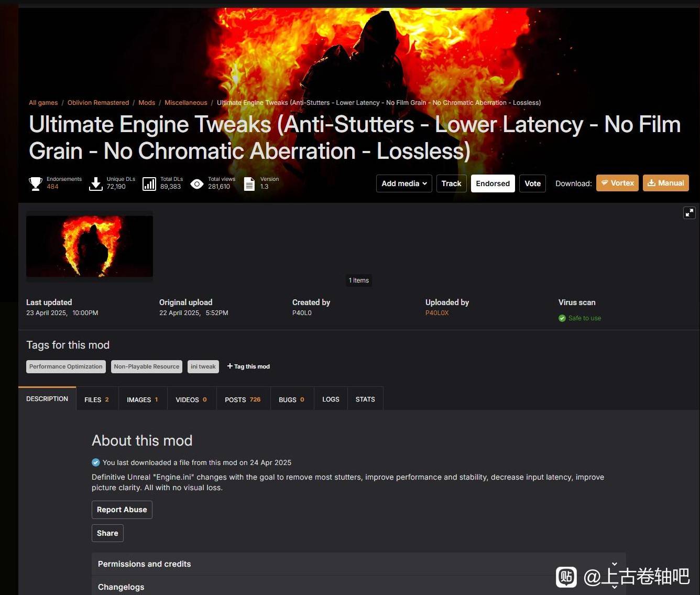The height and width of the screenshot is (595, 700).
Task: Click the Report Abuse button
Action: pos(122,510)
